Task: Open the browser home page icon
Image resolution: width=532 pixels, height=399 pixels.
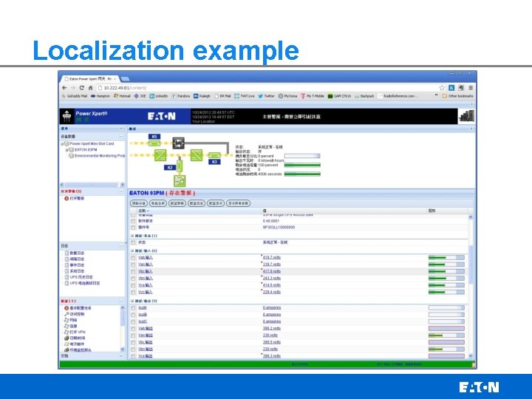Action: (x=91, y=87)
